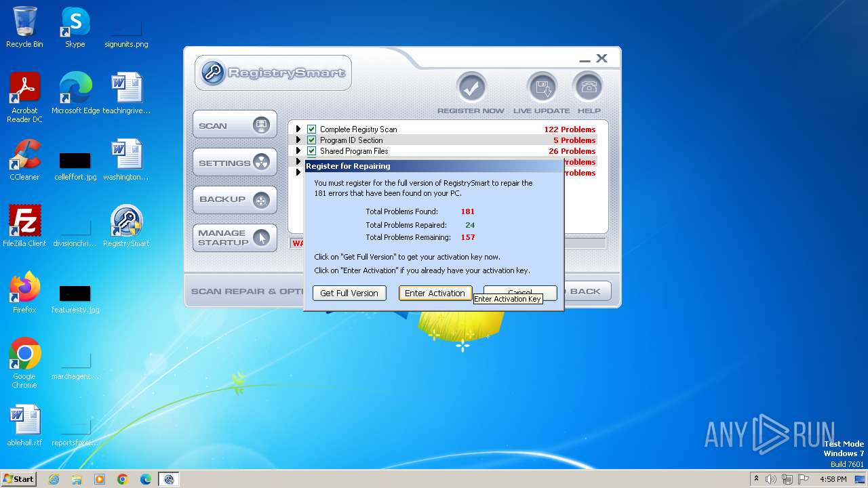This screenshot has width=868, height=488.
Task: Open RegistrySmart desktop shortcut
Action: pos(126,226)
